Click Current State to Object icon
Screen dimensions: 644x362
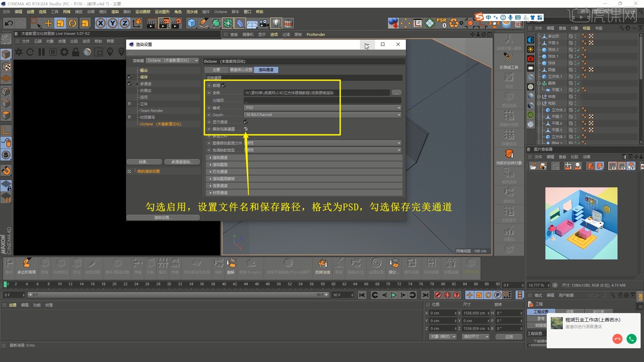tap(509, 157)
